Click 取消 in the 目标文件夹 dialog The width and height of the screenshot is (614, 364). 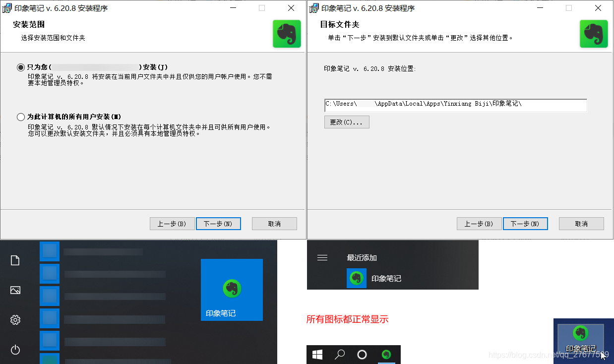pyautogui.click(x=581, y=224)
